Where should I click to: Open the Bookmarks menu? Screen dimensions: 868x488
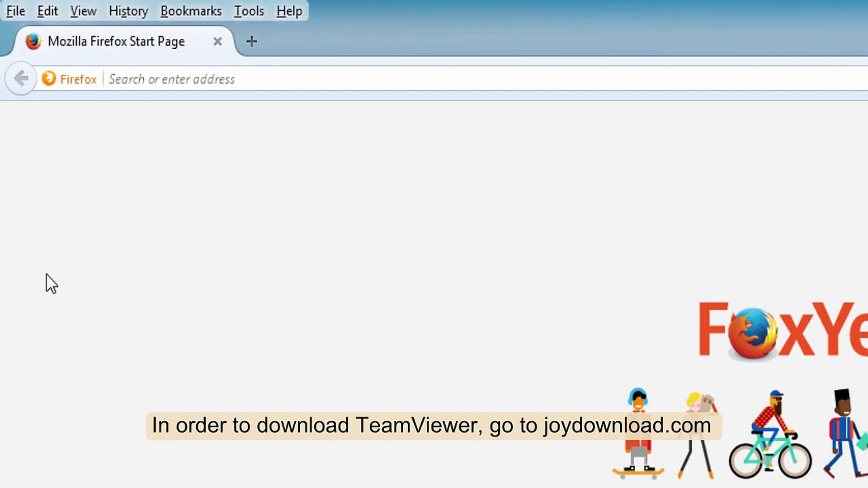click(191, 11)
